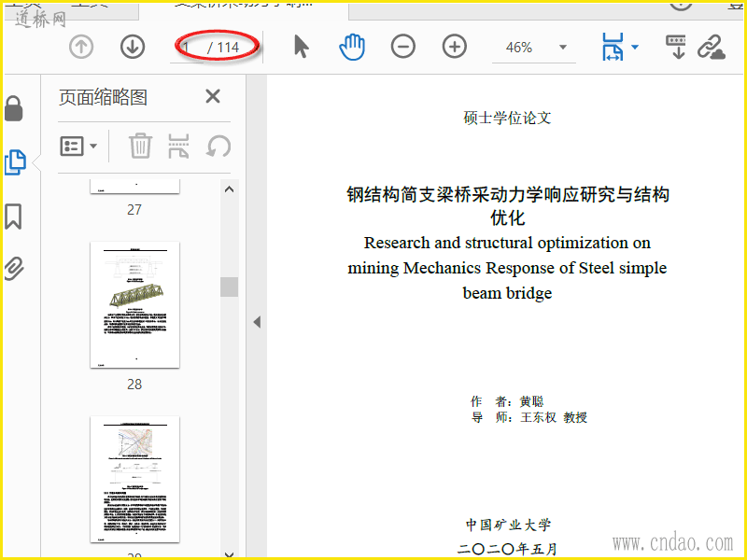Viewport: 747px width, 560px height.
Task: Click the share link cloud icon
Action: pos(712,47)
